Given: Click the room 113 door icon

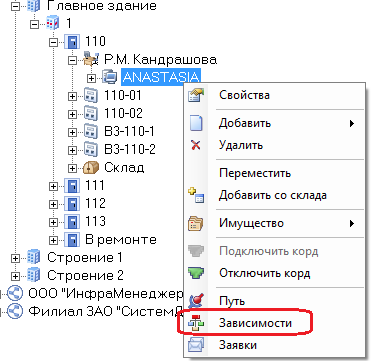Looking at the screenshot, I should coord(72,222).
